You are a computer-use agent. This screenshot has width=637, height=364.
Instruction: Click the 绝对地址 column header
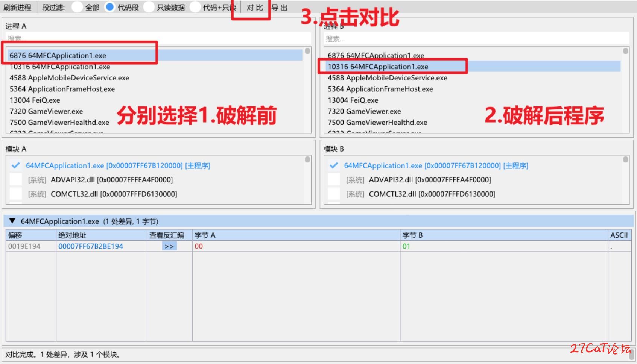(x=102, y=235)
